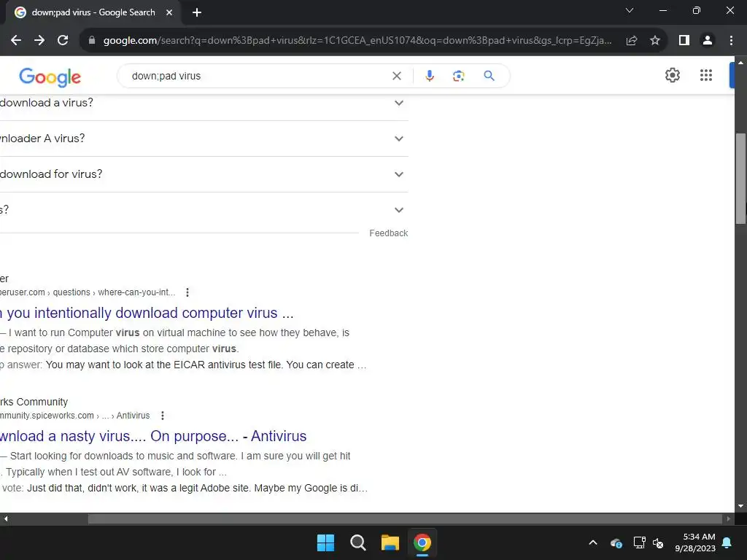The height and width of the screenshot is (560, 747).
Task: Open notifications bell icon
Action: click(727, 542)
